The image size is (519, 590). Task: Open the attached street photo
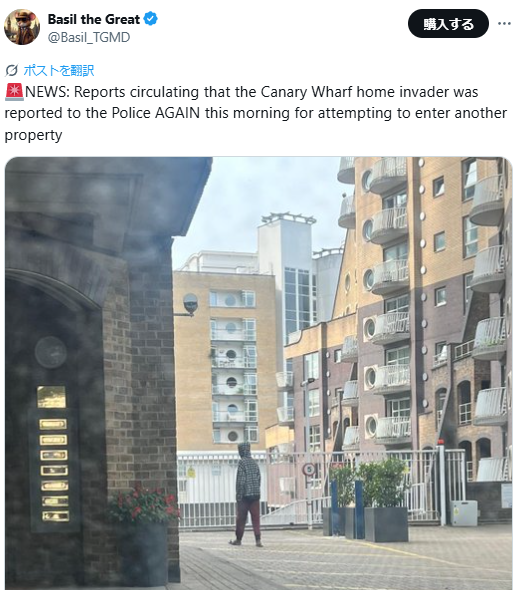(x=259, y=373)
